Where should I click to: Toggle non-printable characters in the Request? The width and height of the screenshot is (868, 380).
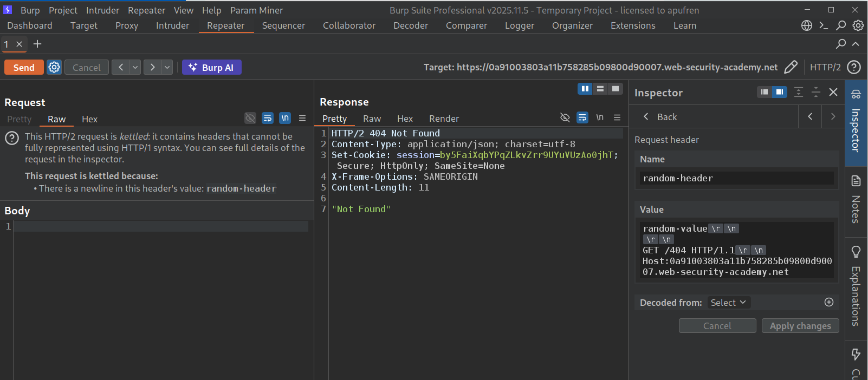(x=285, y=118)
